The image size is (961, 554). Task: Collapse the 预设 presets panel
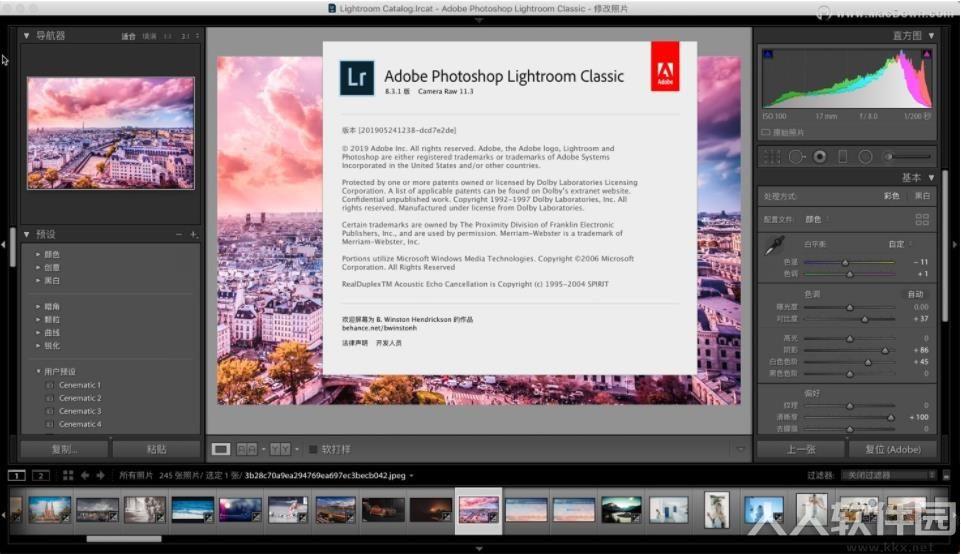(x=26, y=234)
